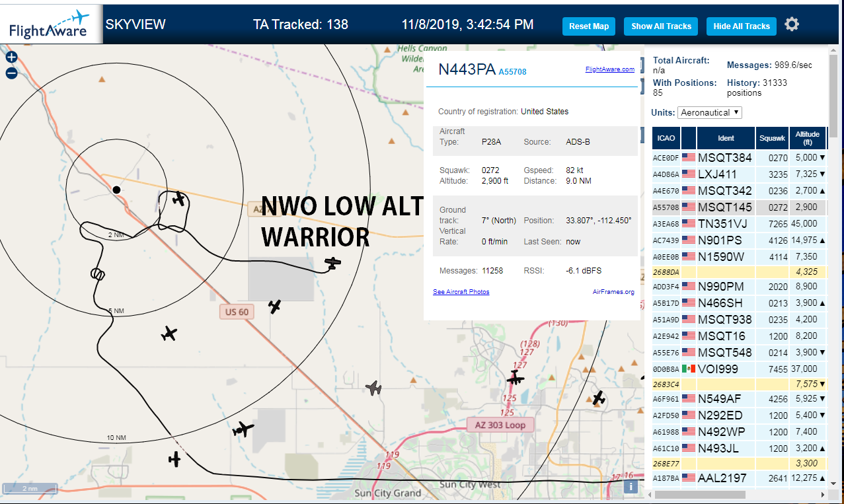Select the N493JL row

tap(739, 448)
